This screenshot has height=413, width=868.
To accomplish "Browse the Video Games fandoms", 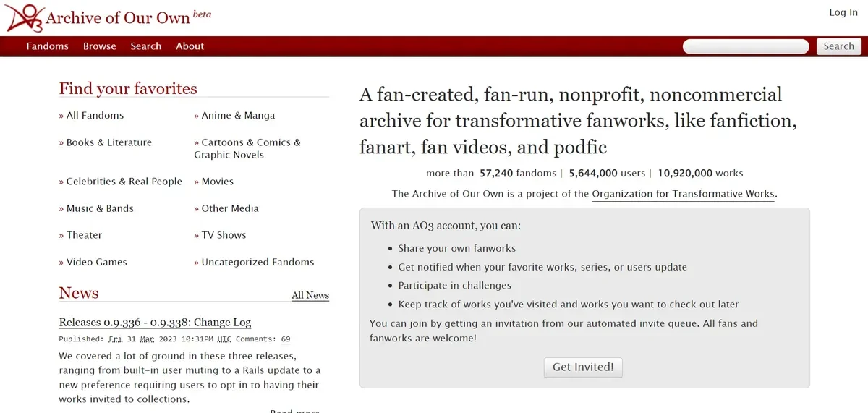I will pos(96,262).
